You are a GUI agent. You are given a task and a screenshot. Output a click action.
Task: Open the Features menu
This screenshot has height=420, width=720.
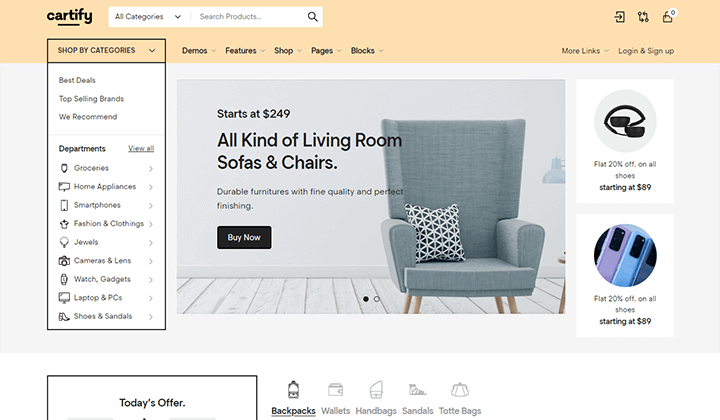point(245,50)
